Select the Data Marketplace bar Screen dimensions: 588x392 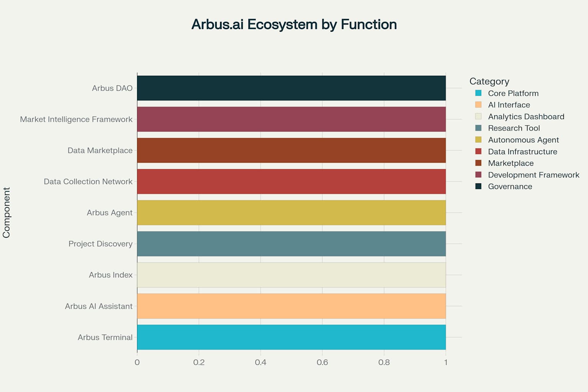click(x=291, y=150)
